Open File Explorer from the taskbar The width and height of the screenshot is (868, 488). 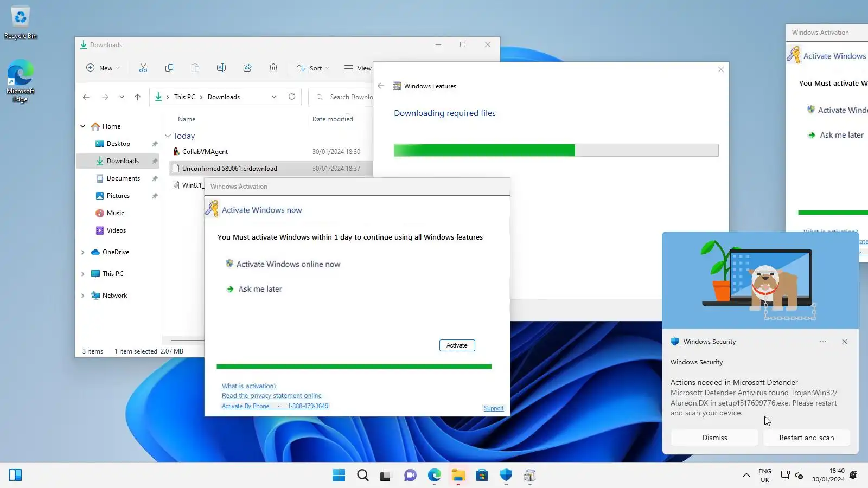(458, 476)
